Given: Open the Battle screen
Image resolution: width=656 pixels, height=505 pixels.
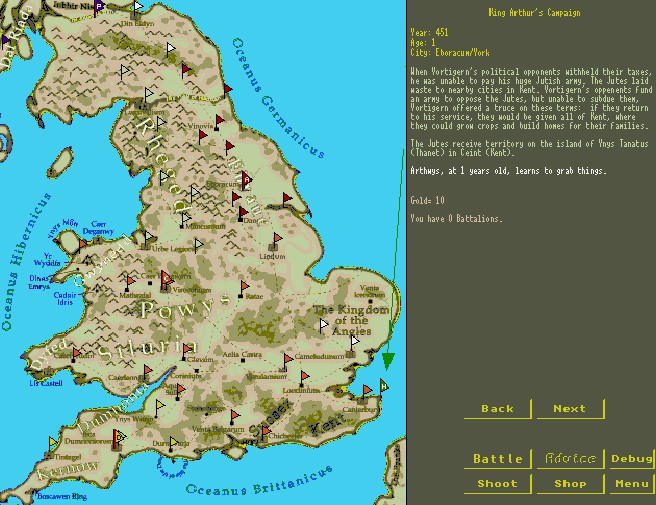Looking at the screenshot, I should click(497, 459).
